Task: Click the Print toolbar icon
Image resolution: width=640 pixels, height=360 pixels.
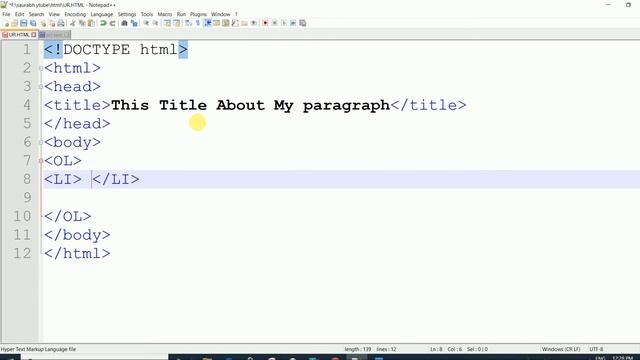Action: tap(61, 23)
